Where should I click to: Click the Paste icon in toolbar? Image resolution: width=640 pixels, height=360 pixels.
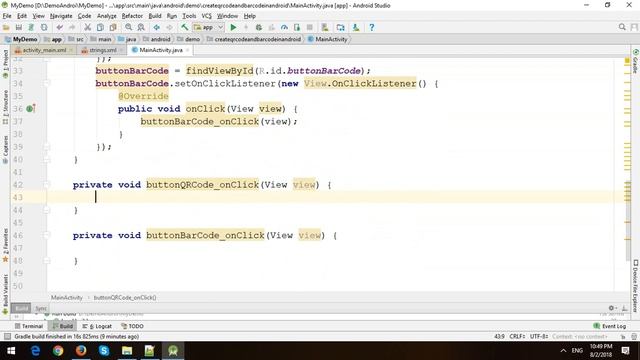point(113,27)
